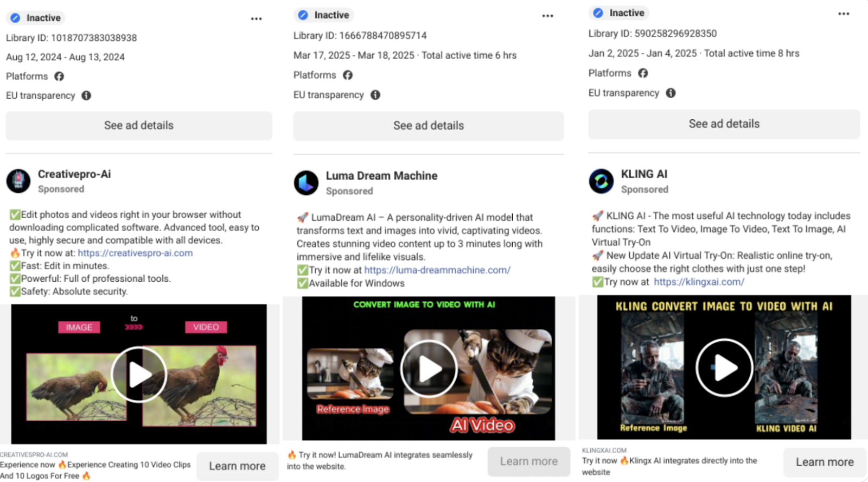868x482 pixels.
Task: Click EU transparency info icon on Luma ad
Action: tap(375, 95)
